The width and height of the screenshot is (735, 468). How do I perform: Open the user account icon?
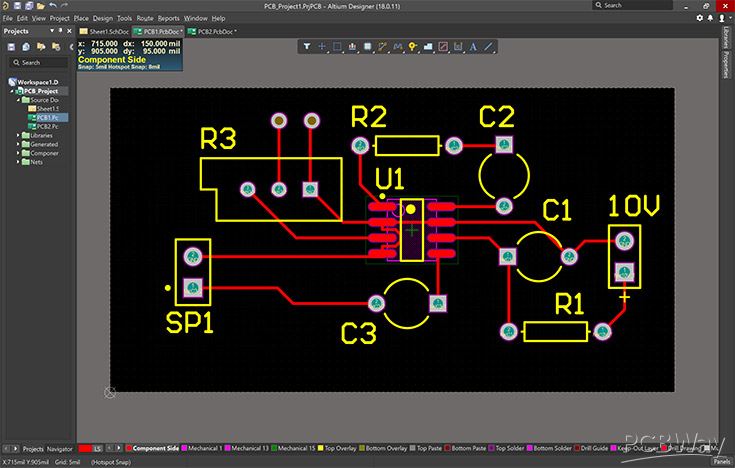(x=722, y=18)
